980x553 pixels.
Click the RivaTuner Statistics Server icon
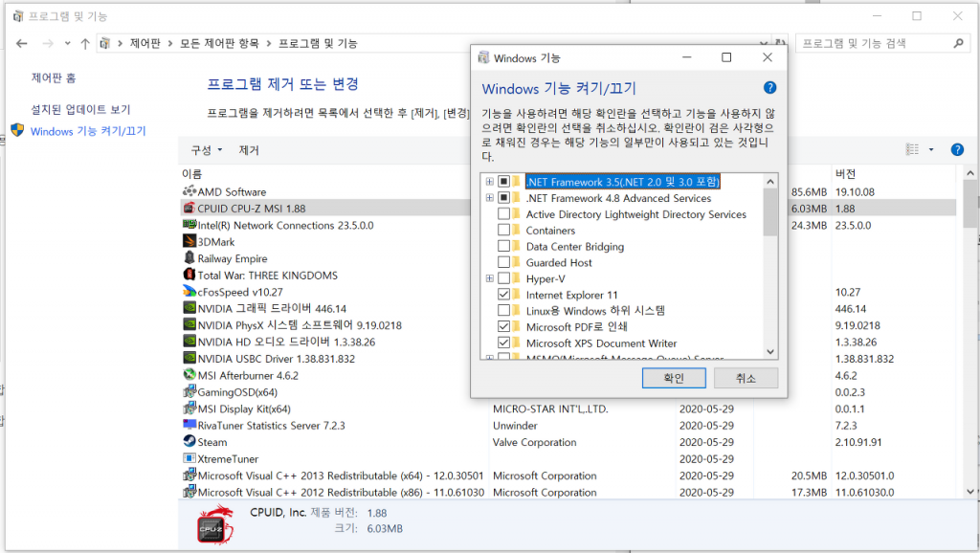[x=189, y=425]
